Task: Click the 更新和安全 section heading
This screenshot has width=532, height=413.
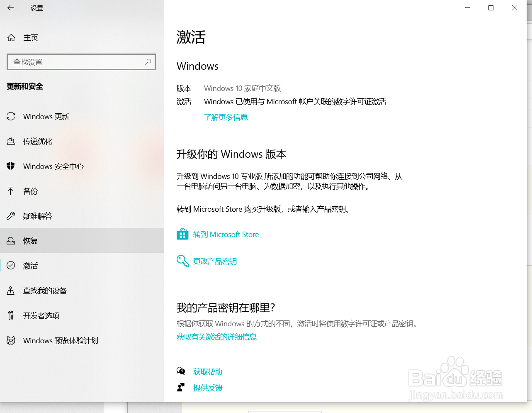Action: (x=25, y=86)
